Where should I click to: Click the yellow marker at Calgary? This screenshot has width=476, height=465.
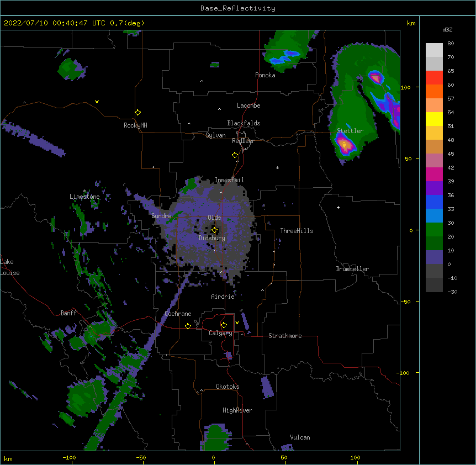[x=224, y=325]
